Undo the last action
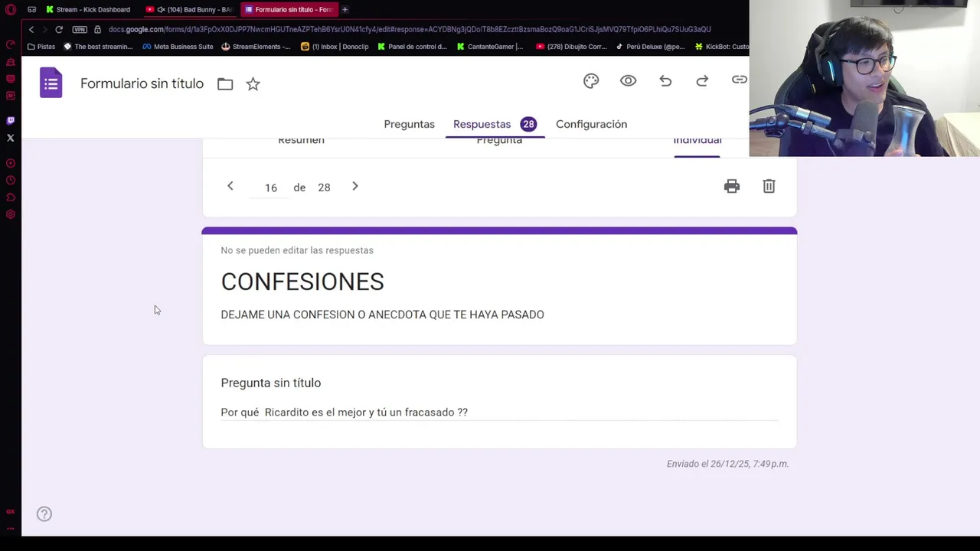The image size is (980, 551). click(665, 80)
